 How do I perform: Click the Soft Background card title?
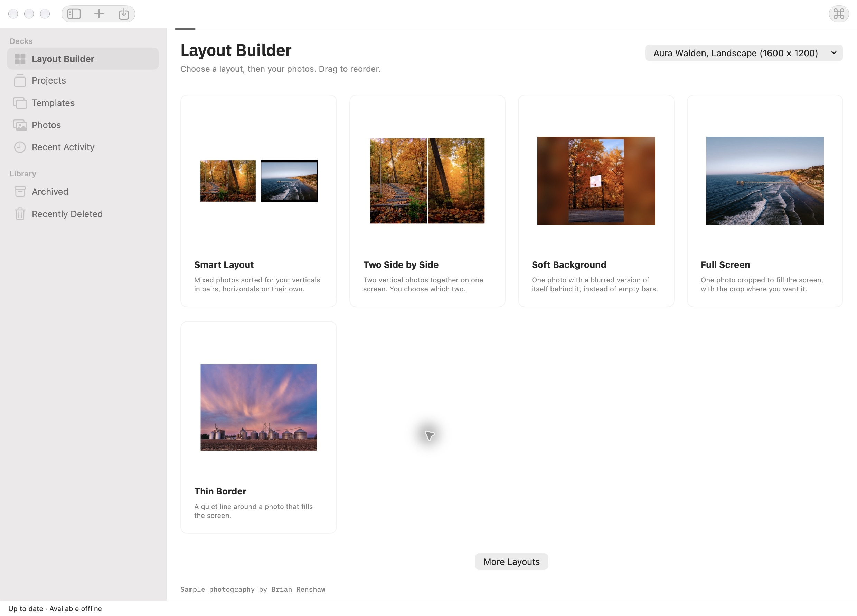(569, 265)
